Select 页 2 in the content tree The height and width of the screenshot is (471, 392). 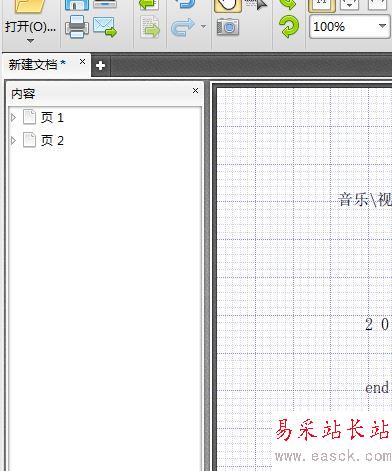click(52, 141)
